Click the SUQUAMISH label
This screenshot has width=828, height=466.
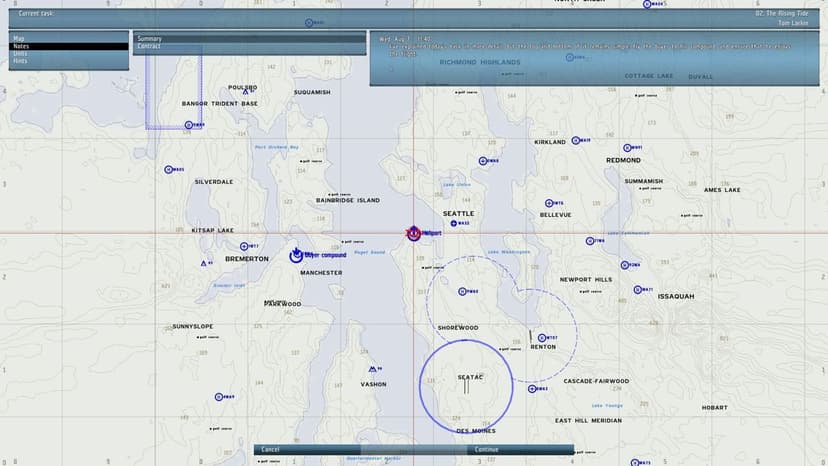click(x=312, y=92)
